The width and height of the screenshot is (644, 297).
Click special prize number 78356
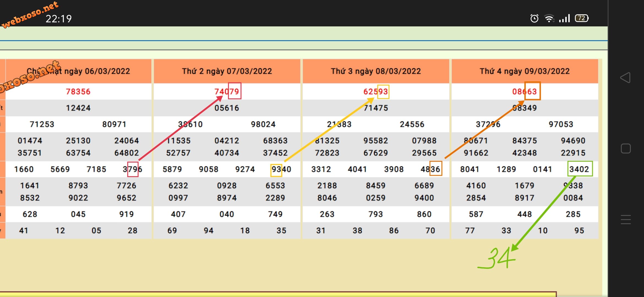[78, 92]
